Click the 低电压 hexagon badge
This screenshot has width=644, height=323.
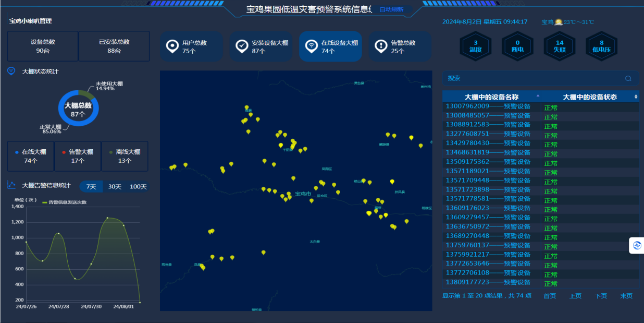pyautogui.click(x=601, y=46)
